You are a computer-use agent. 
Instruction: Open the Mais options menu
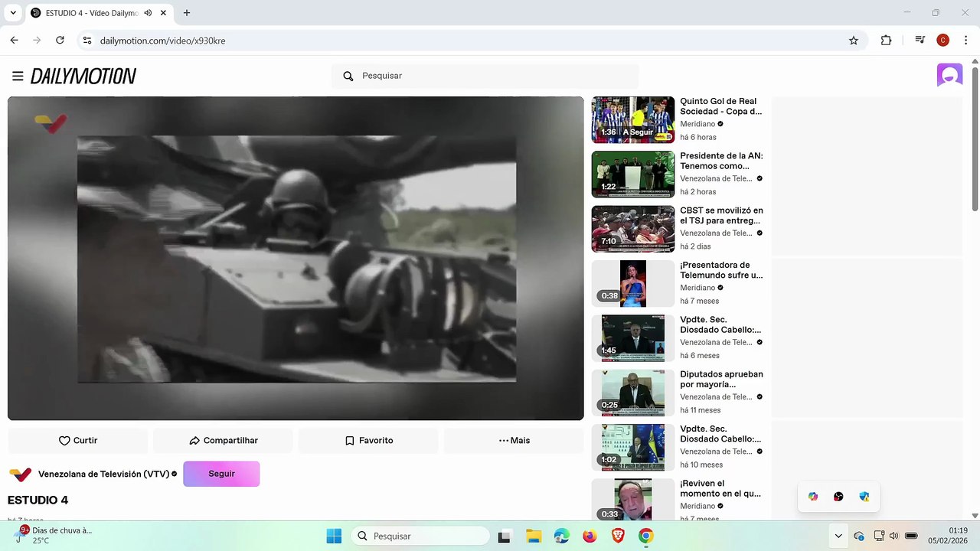tap(514, 441)
